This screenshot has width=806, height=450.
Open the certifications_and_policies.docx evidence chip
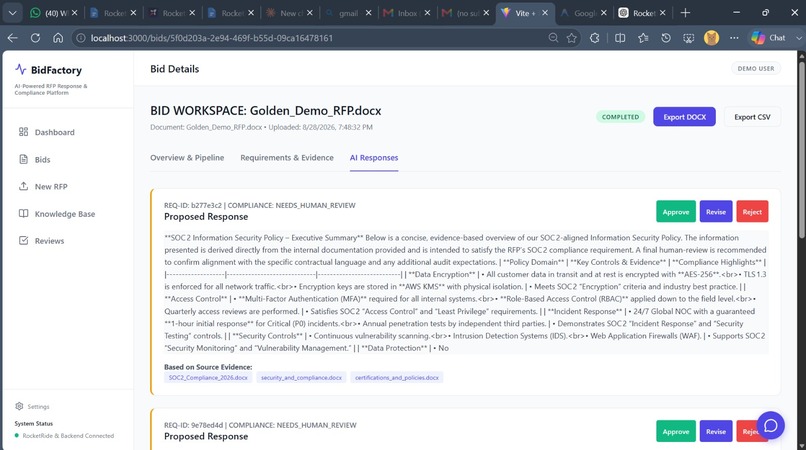pos(397,377)
